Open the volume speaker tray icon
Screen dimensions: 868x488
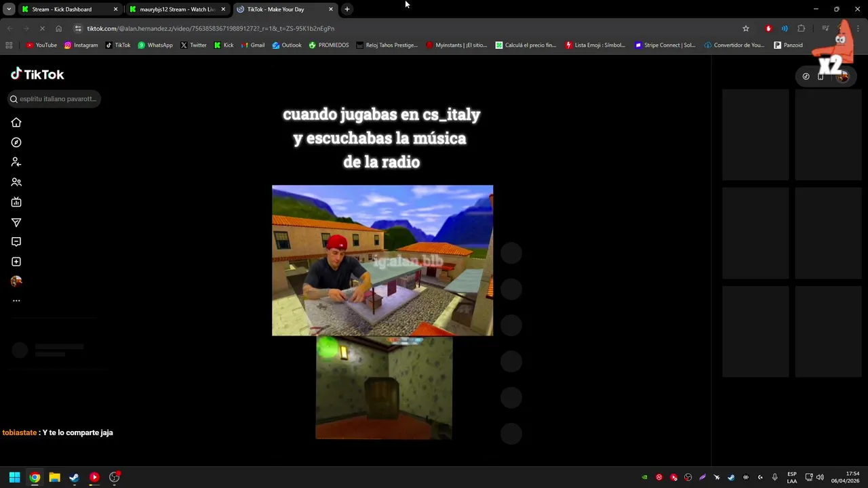[x=820, y=477]
